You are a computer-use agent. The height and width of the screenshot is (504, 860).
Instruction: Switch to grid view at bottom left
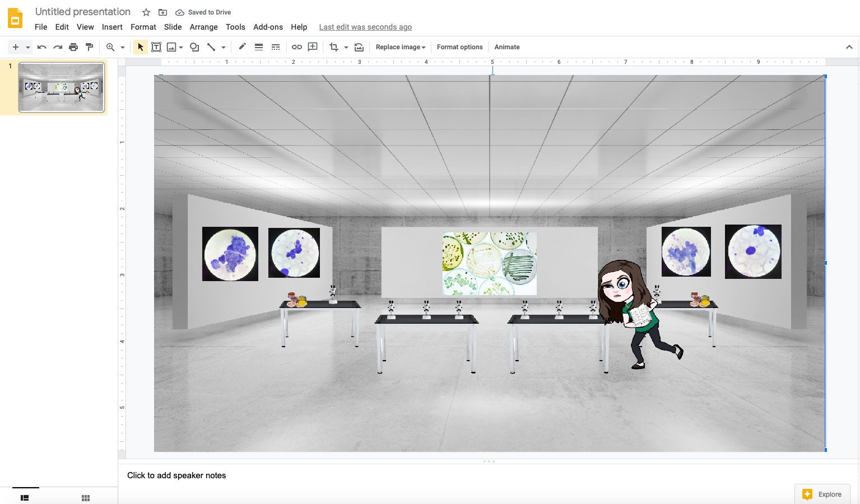[85, 497]
